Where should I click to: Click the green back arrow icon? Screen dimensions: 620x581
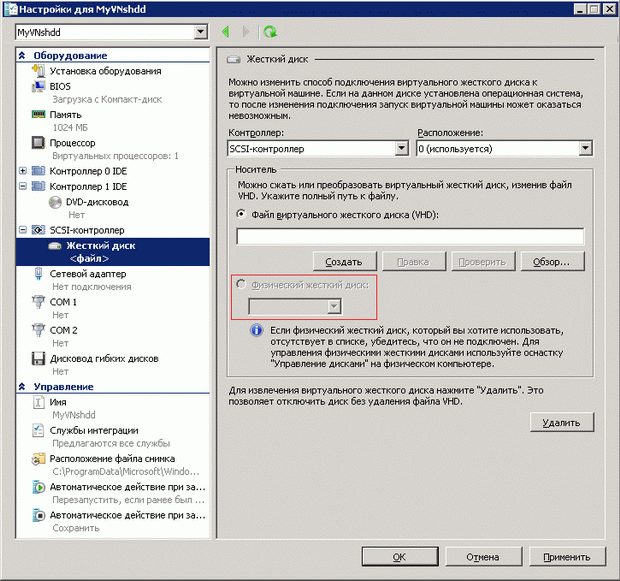(226, 32)
